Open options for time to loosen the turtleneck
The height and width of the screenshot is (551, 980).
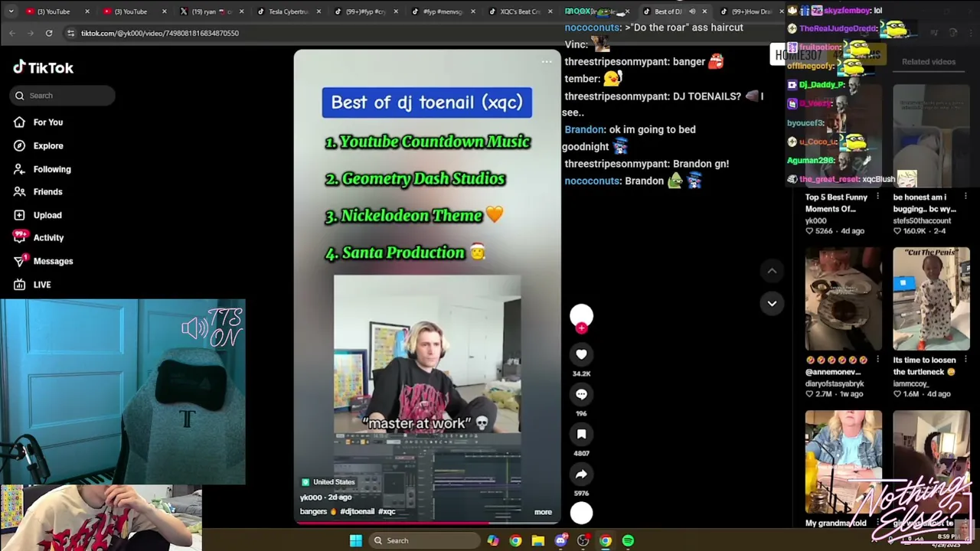point(965,360)
